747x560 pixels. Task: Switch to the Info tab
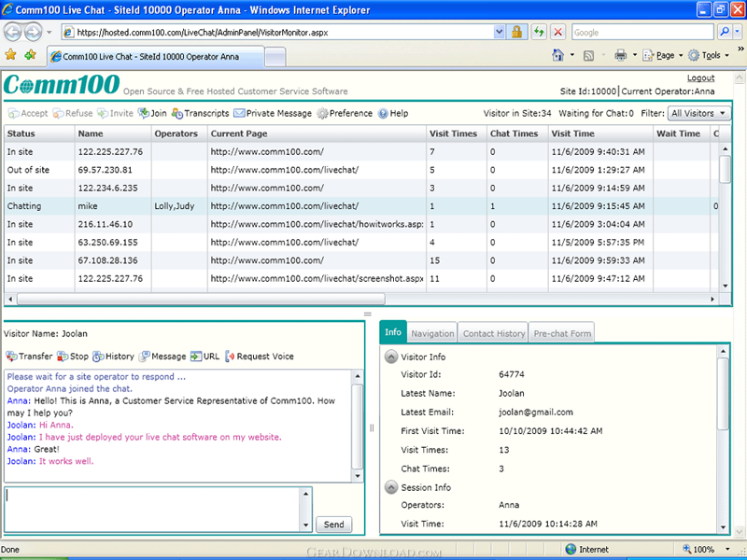pyautogui.click(x=393, y=332)
